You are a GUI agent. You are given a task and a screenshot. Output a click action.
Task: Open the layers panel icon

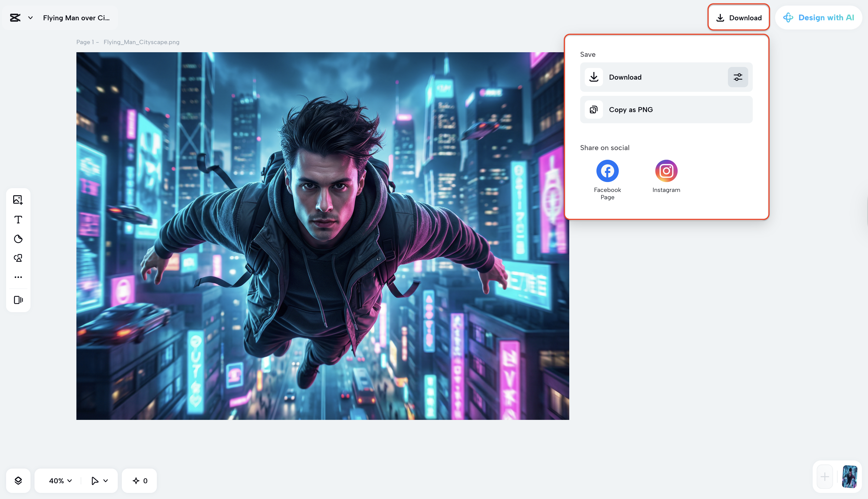click(18, 480)
